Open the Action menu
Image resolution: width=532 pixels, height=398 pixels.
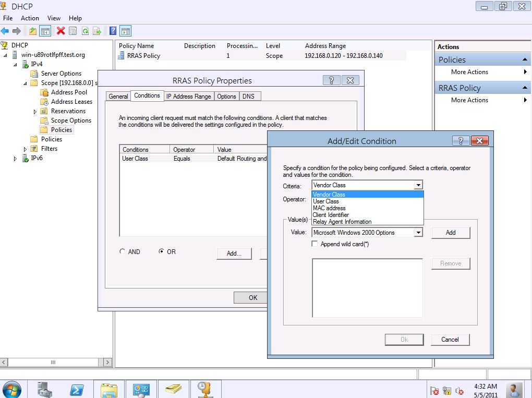(x=30, y=18)
